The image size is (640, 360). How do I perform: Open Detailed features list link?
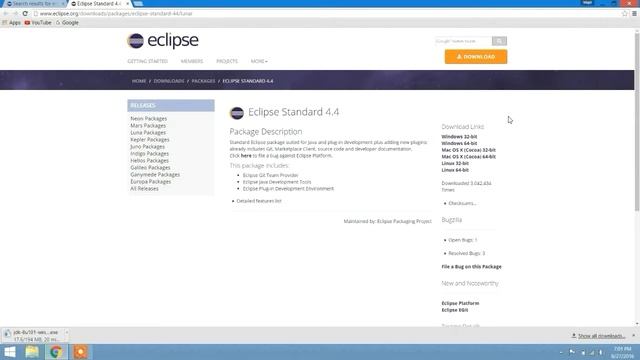pos(259,201)
